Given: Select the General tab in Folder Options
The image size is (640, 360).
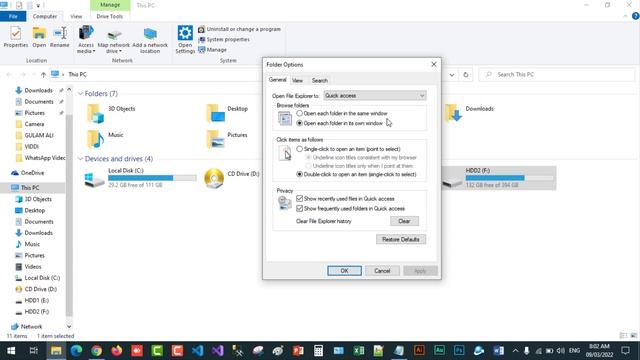Looking at the screenshot, I should click(278, 80).
